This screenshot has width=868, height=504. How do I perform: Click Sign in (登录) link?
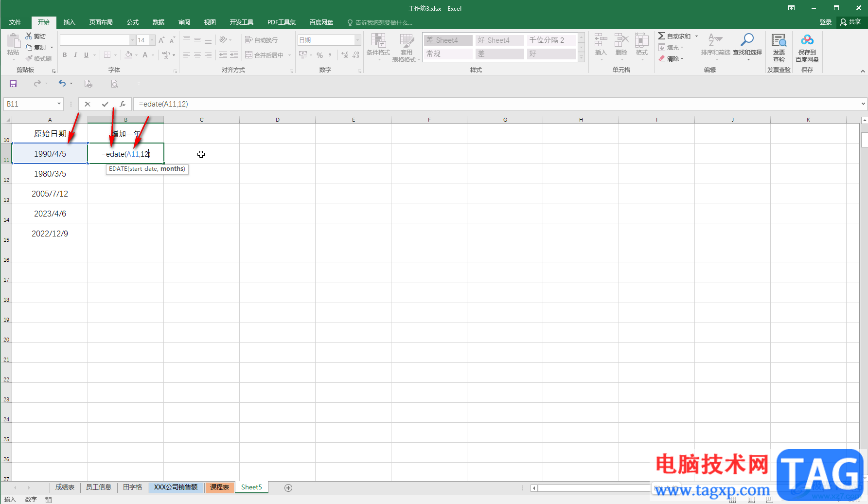[x=826, y=22]
